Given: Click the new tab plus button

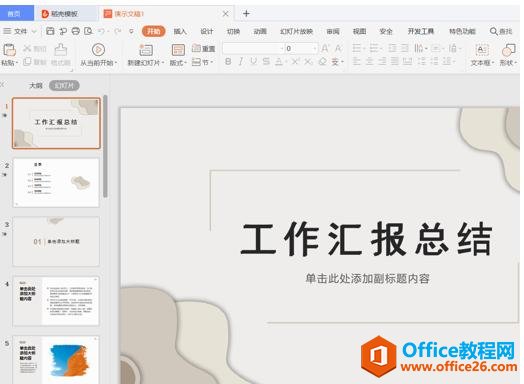Looking at the screenshot, I should point(246,13).
